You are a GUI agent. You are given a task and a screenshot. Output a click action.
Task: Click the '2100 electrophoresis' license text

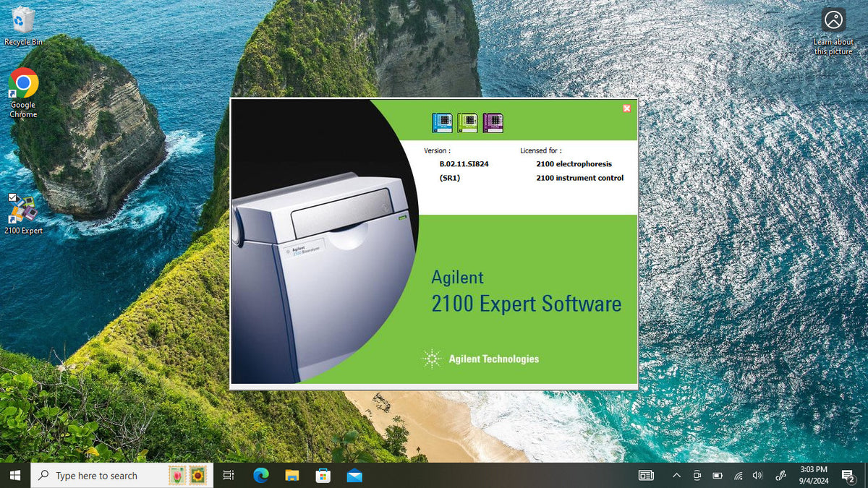tap(574, 164)
